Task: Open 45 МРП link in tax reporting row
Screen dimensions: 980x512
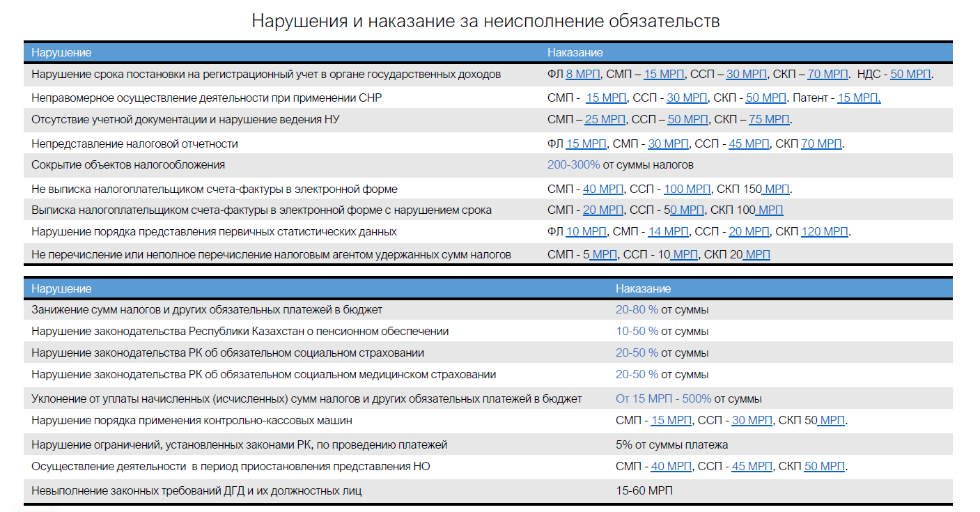Action: (x=749, y=144)
